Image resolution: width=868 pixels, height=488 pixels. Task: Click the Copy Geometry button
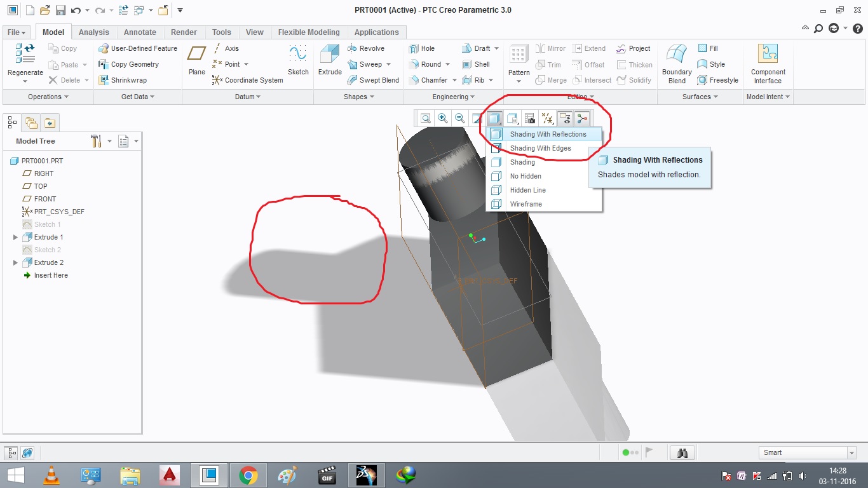(128, 64)
